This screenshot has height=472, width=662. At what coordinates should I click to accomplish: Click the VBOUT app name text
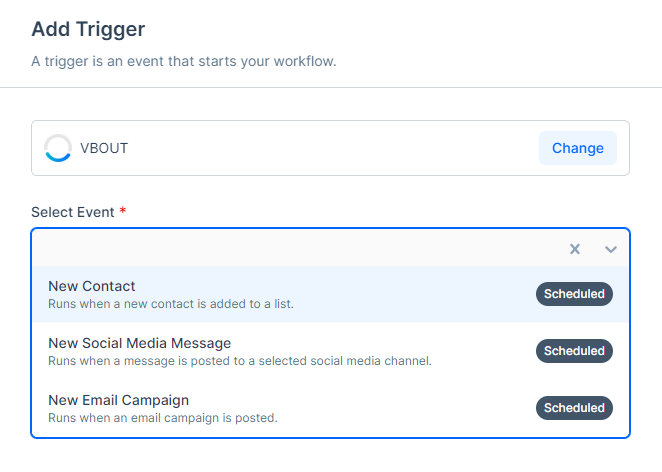(104, 148)
